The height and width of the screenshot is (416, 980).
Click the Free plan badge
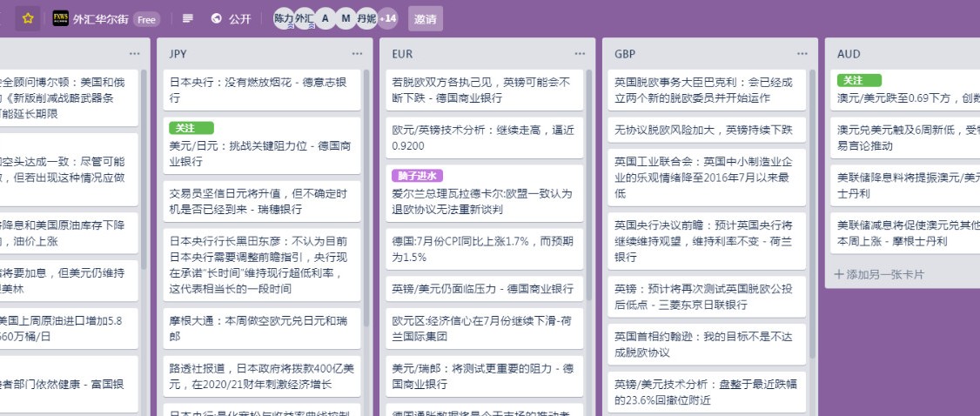[146, 19]
